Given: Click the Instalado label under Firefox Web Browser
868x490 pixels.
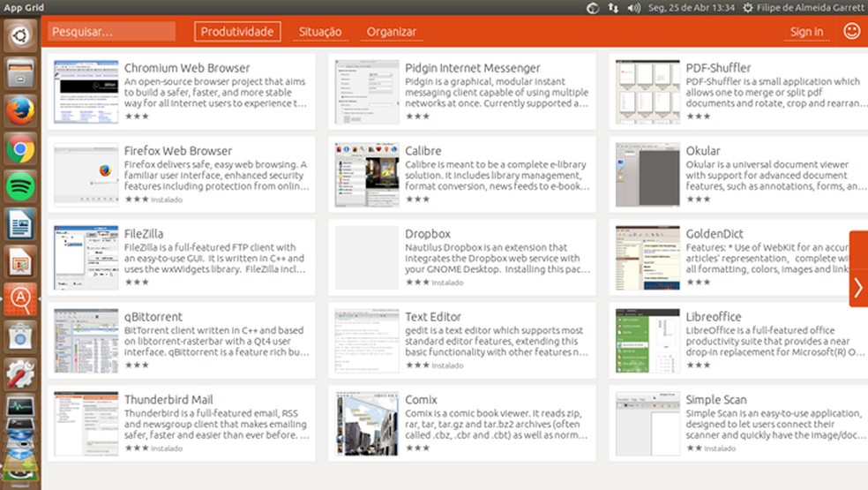Looking at the screenshot, I should tap(167, 200).
